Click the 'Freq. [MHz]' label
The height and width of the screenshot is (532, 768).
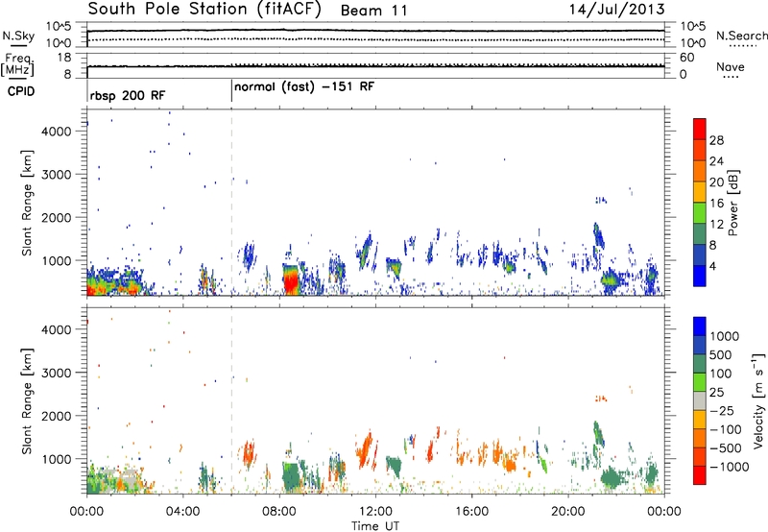pyautogui.click(x=17, y=64)
